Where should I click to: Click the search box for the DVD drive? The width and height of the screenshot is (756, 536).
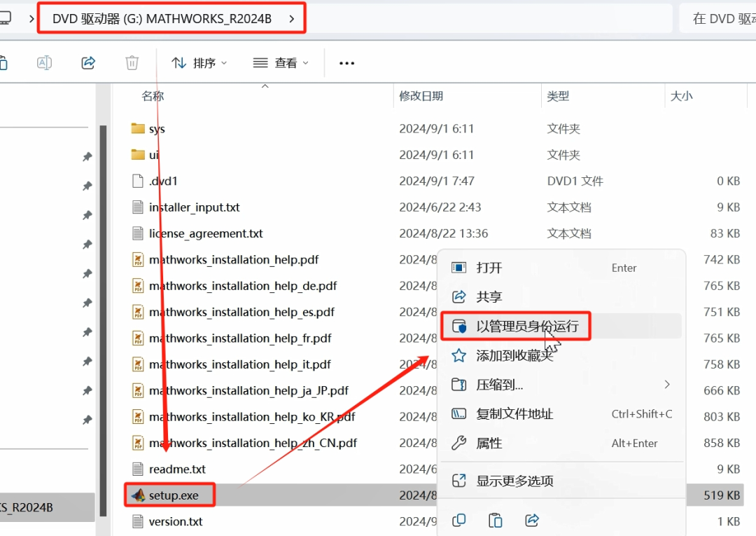(x=718, y=19)
